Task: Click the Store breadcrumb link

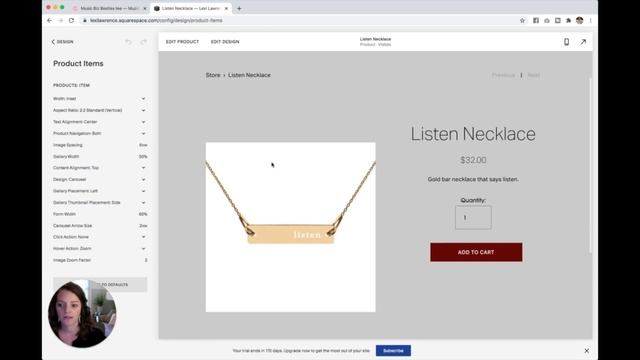Action: coord(213,75)
